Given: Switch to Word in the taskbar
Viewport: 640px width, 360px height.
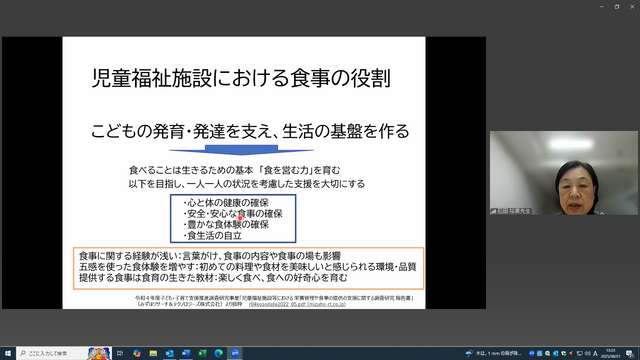Looking at the screenshot, I should pyautogui.click(x=186, y=353).
